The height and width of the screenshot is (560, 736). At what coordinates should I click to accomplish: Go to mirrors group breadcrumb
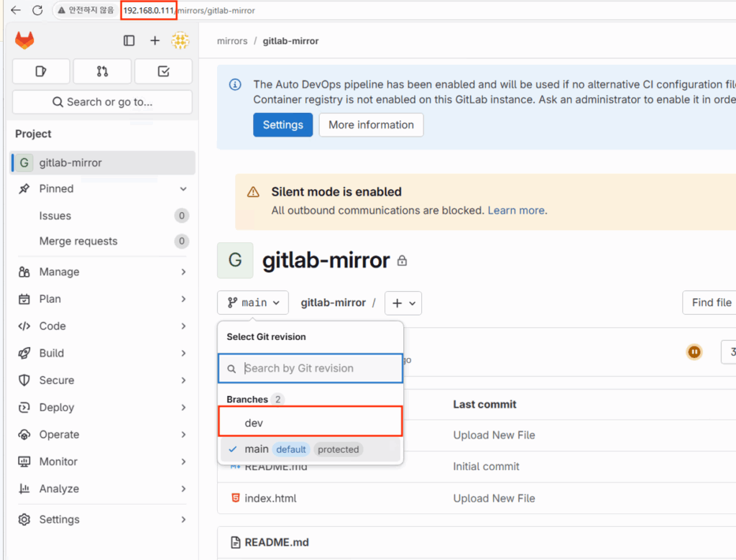tap(232, 41)
